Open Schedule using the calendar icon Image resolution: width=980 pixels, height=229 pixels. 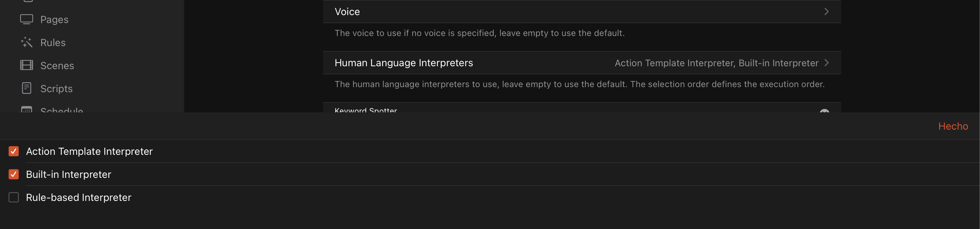27,110
